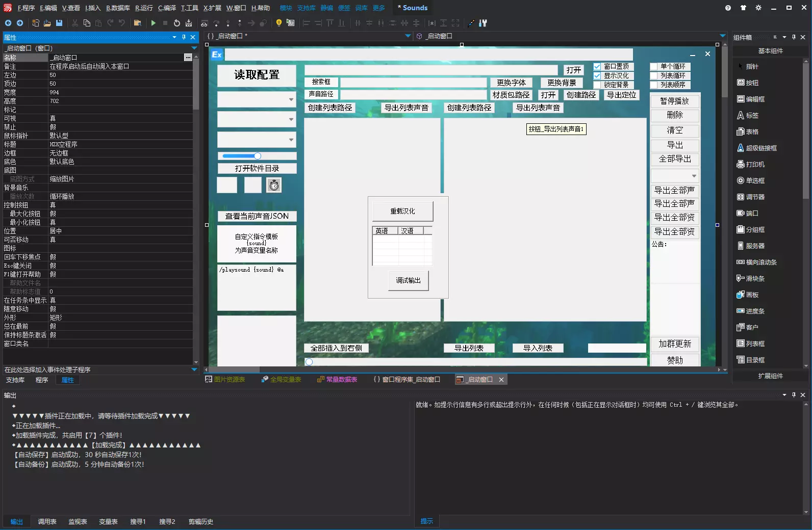
Task: Open the T.工具 menu
Action: click(189, 8)
